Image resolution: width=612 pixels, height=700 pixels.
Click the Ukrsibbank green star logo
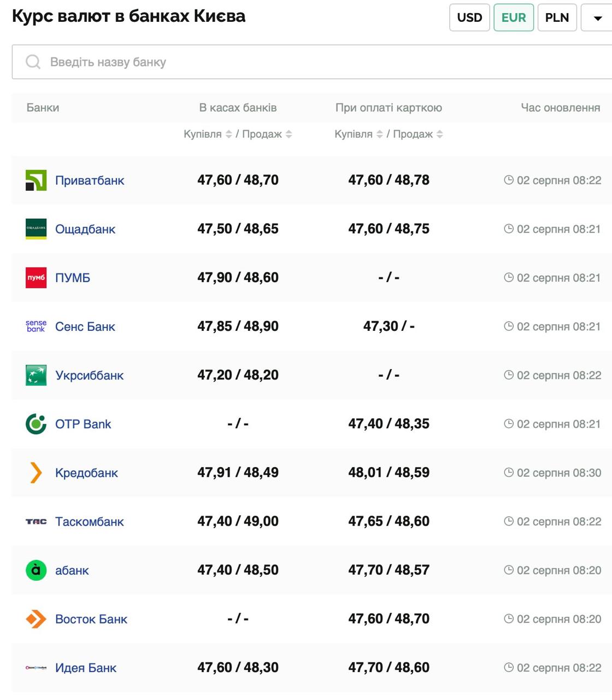(36, 375)
